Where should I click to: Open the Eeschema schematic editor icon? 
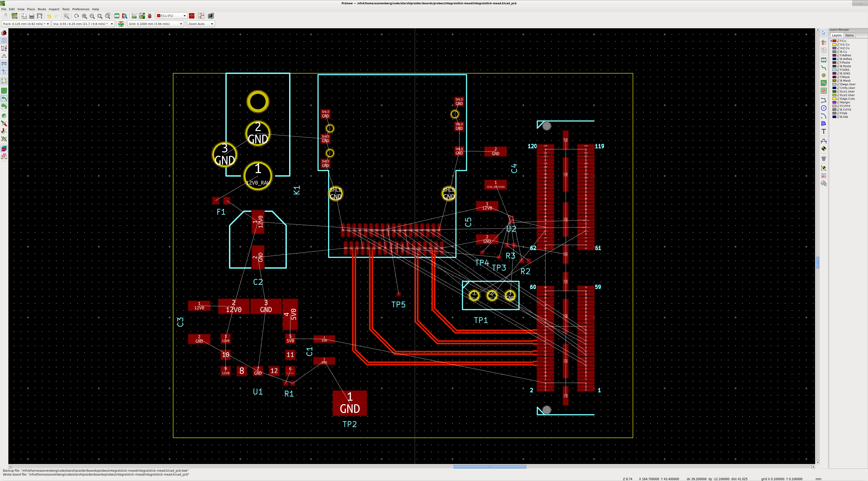pos(201,16)
